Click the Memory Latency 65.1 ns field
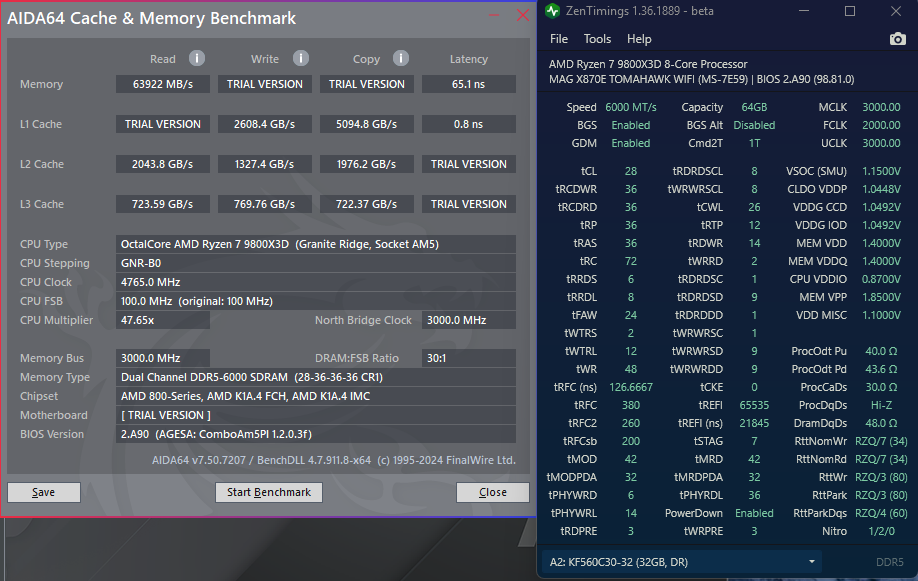 (468, 84)
